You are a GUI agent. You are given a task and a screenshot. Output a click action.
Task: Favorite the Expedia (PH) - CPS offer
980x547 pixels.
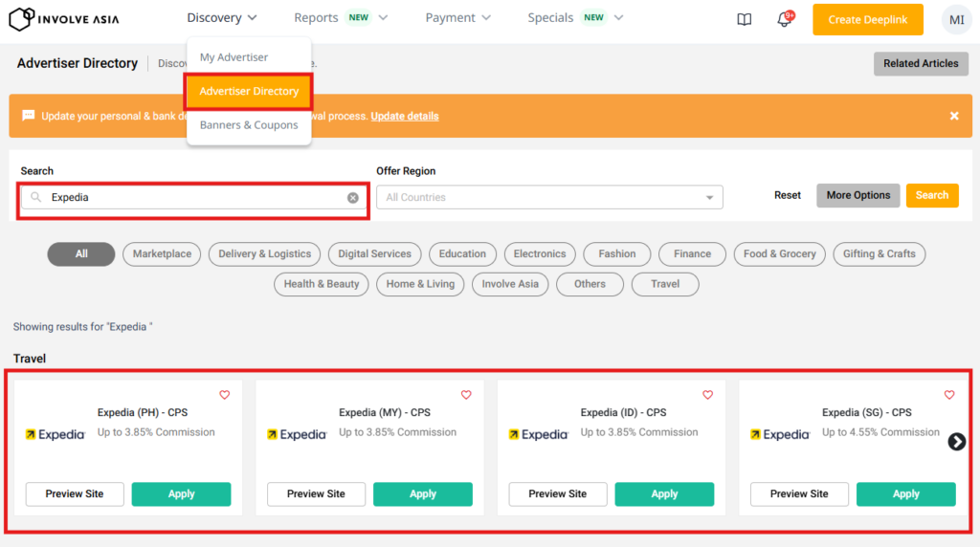click(224, 395)
